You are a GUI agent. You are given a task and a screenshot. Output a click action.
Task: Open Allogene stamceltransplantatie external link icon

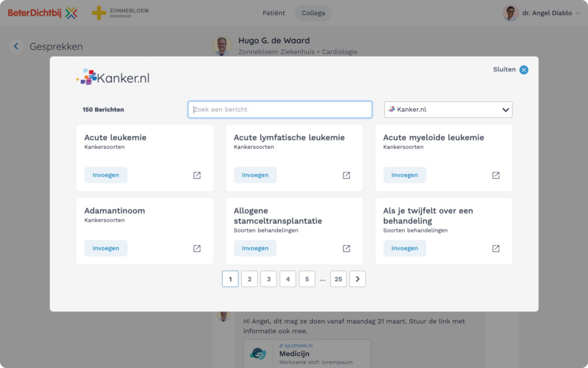[x=346, y=248]
